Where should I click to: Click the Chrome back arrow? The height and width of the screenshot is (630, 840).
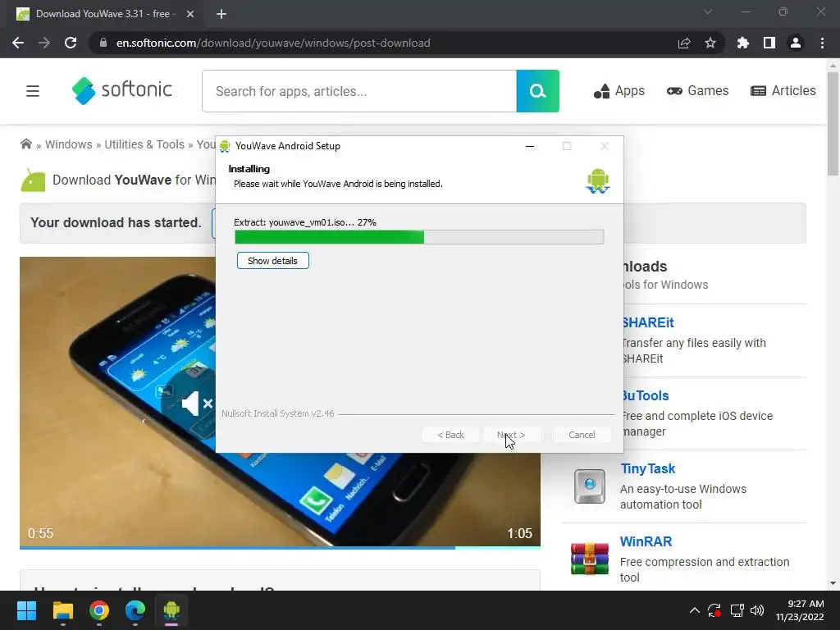point(18,43)
